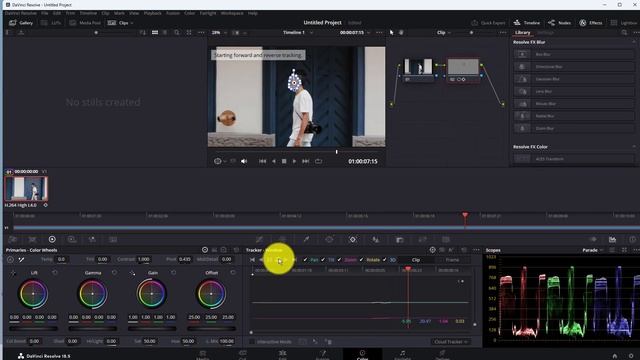Open the Magic Mask palette icon
The width and height of the screenshot is (640, 360).
point(376,240)
